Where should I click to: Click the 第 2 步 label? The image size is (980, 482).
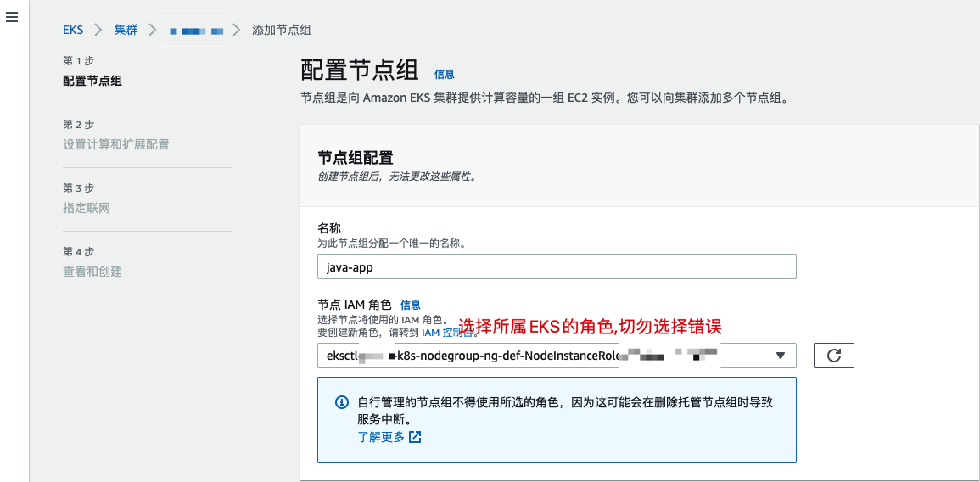point(78,125)
